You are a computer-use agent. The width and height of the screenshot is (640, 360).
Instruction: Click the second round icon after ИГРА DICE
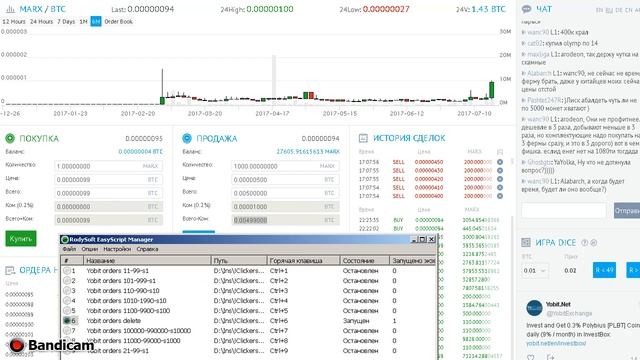594,243
